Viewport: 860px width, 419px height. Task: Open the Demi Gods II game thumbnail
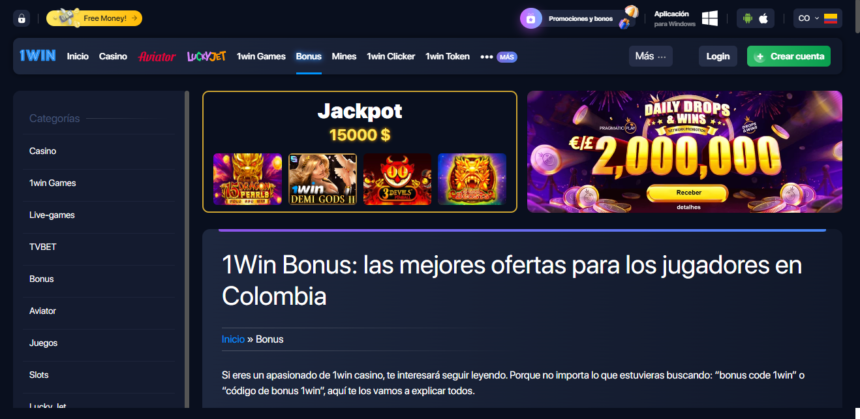(x=322, y=179)
